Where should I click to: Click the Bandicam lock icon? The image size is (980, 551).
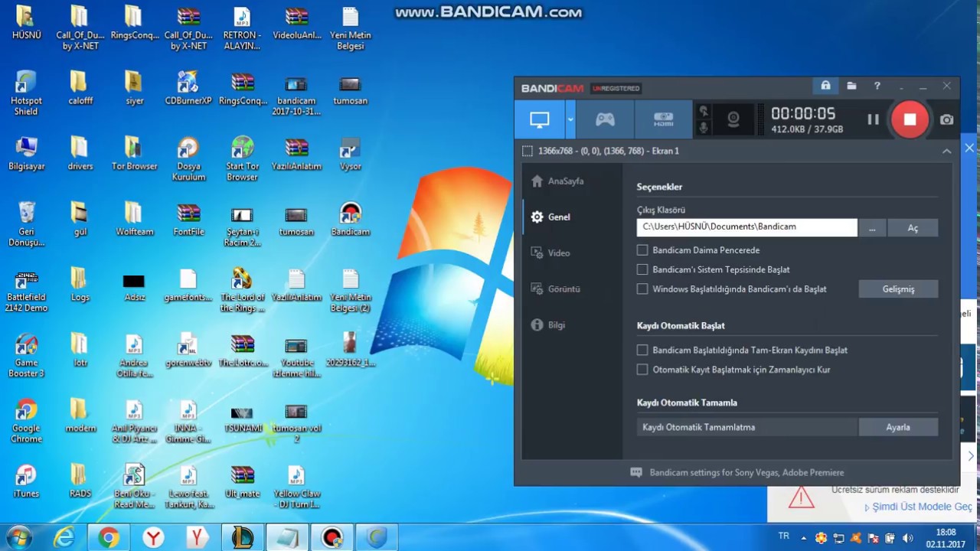pyautogui.click(x=825, y=86)
